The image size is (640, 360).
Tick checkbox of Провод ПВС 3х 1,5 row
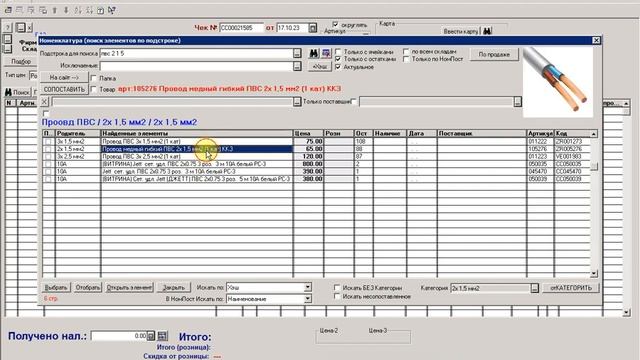[48, 142]
